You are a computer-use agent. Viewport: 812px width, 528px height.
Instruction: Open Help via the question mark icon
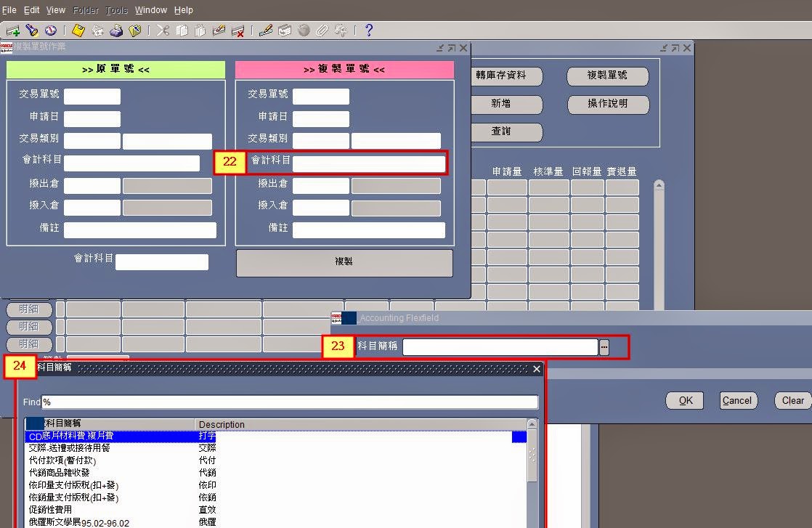click(x=368, y=31)
